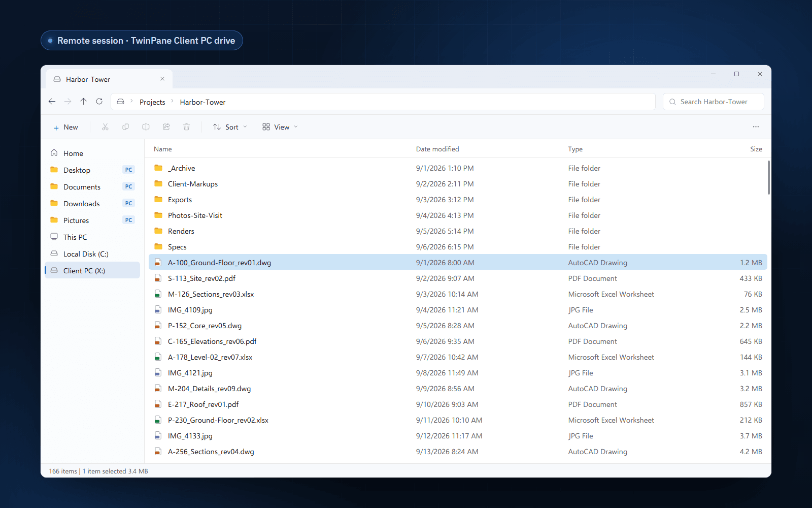Click the _Archive folder icon
The image size is (812, 508).
click(x=158, y=168)
